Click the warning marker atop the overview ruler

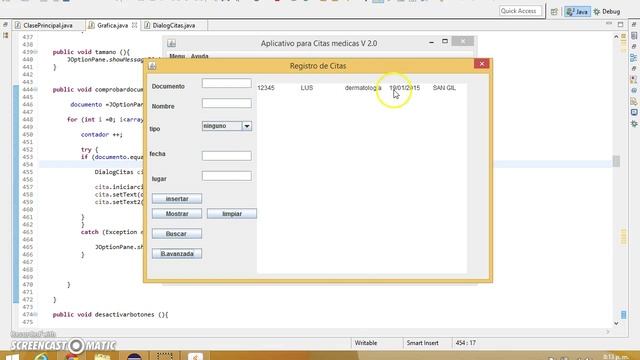pos(624,37)
